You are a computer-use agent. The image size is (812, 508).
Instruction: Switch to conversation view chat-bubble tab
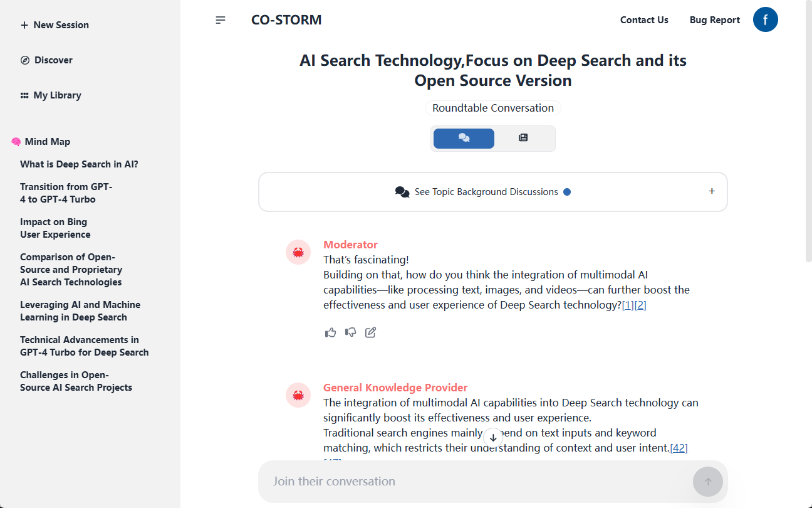coord(464,138)
